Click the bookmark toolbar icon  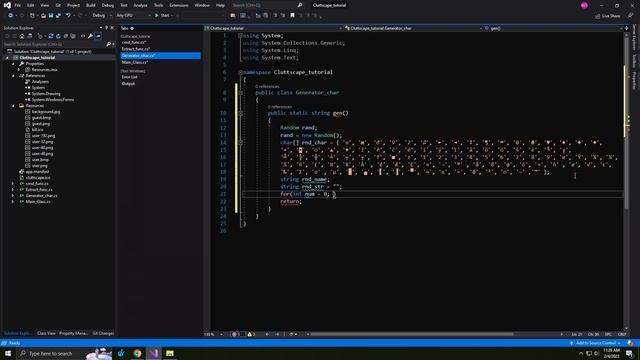click(x=292, y=16)
